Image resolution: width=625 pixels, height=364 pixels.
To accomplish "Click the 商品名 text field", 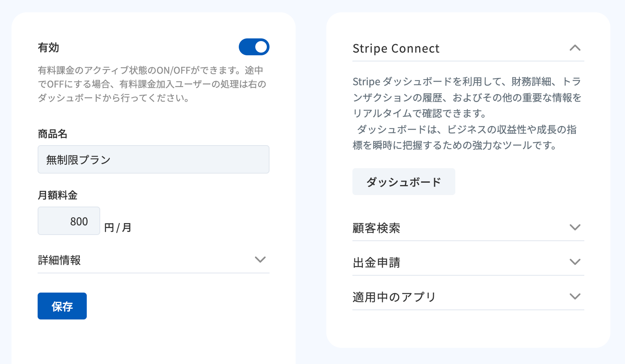I will tap(153, 159).
